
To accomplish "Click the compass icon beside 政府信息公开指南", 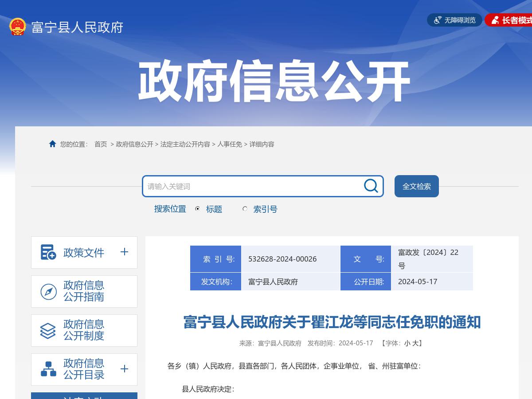I will pyautogui.click(x=47, y=291).
